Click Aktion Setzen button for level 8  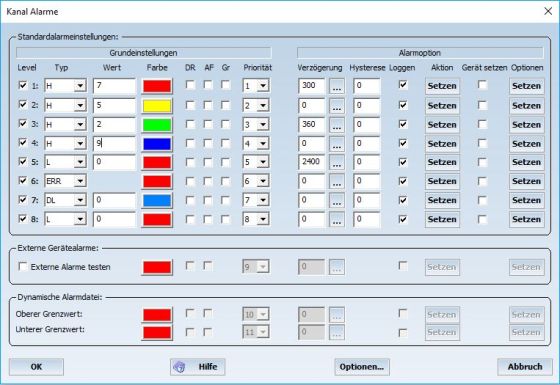click(x=442, y=219)
